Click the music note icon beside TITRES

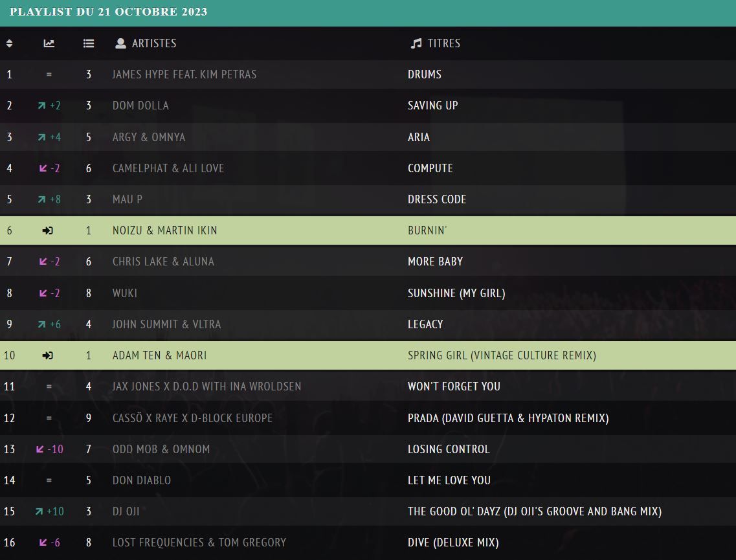pyautogui.click(x=416, y=43)
